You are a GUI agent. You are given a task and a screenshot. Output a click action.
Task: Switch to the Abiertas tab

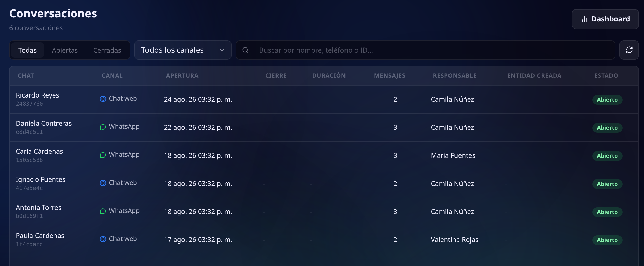point(65,50)
